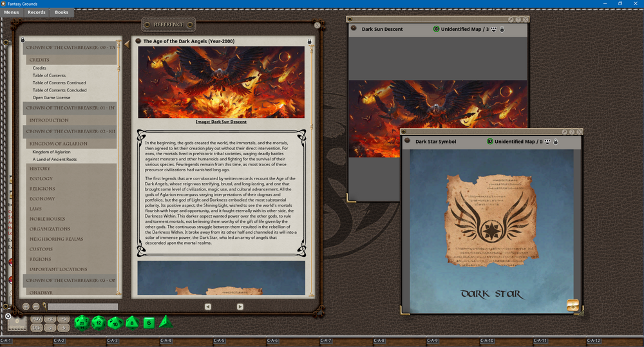Click the search field below the index
Screen dimensions: 644x347
click(82, 307)
